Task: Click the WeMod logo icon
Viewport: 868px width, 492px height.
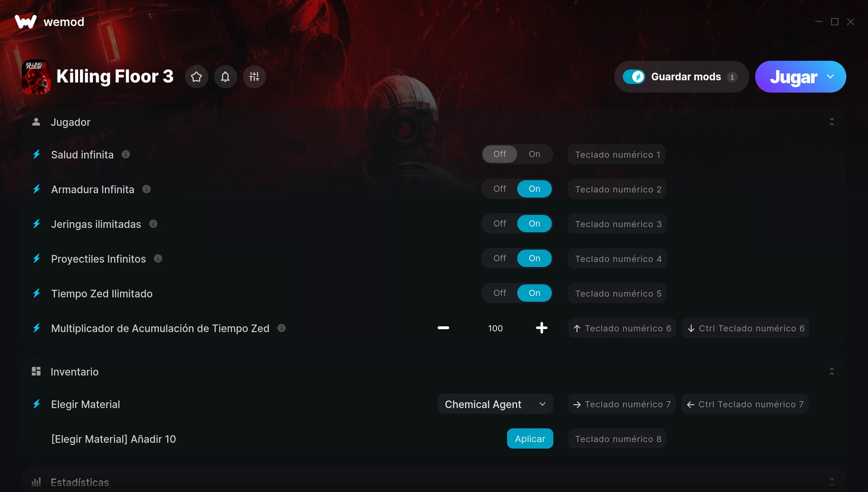Action: (26, 22)
